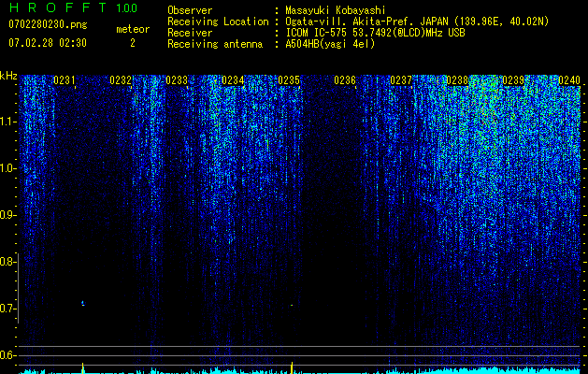Click the green "meteor" count label
This screenshot has width=588, height=374.
pos(133,29)
